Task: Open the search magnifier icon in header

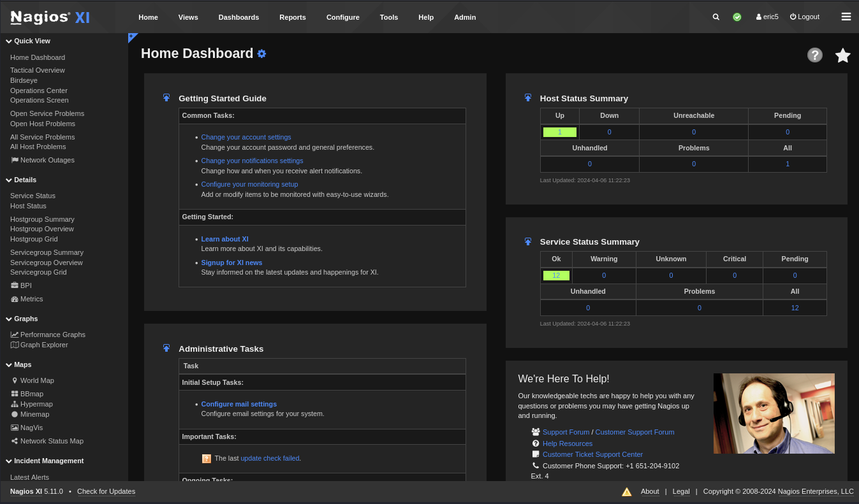Action: click(716, 17)
